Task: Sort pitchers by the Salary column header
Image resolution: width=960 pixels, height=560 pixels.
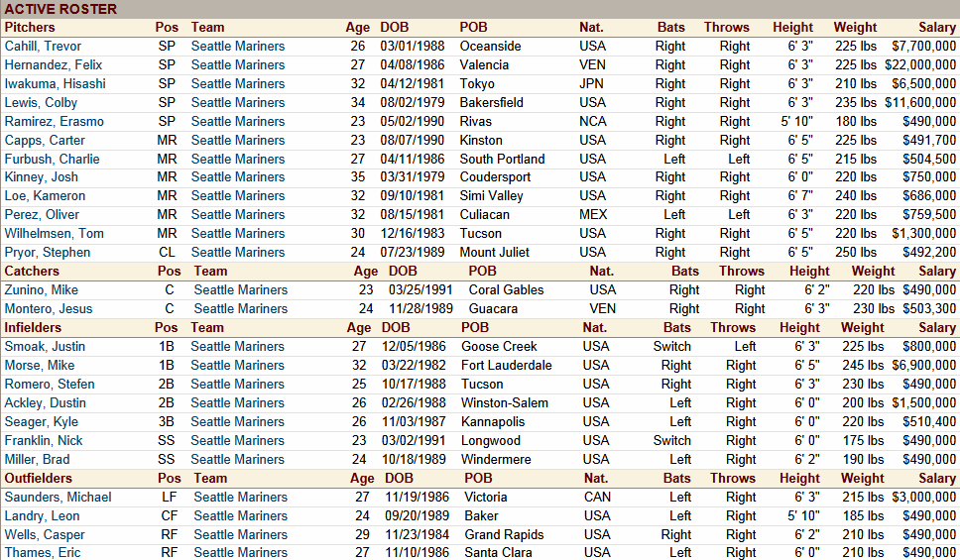Action: coord(936,28)
